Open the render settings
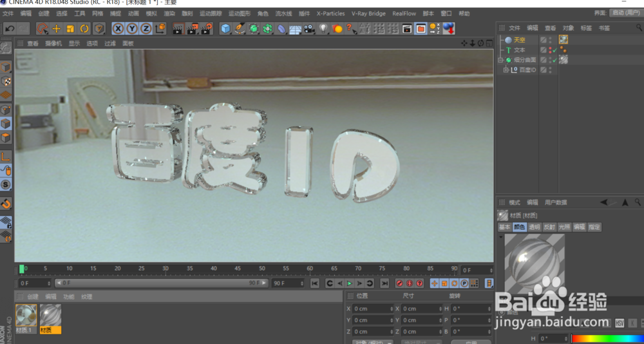Viewport: 644px width, 344px height. click(207, 29)
